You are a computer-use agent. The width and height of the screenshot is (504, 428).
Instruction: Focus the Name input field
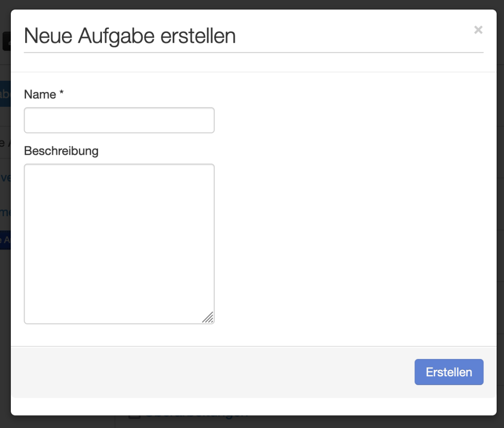pyautogui.click(x=119, y=121)
